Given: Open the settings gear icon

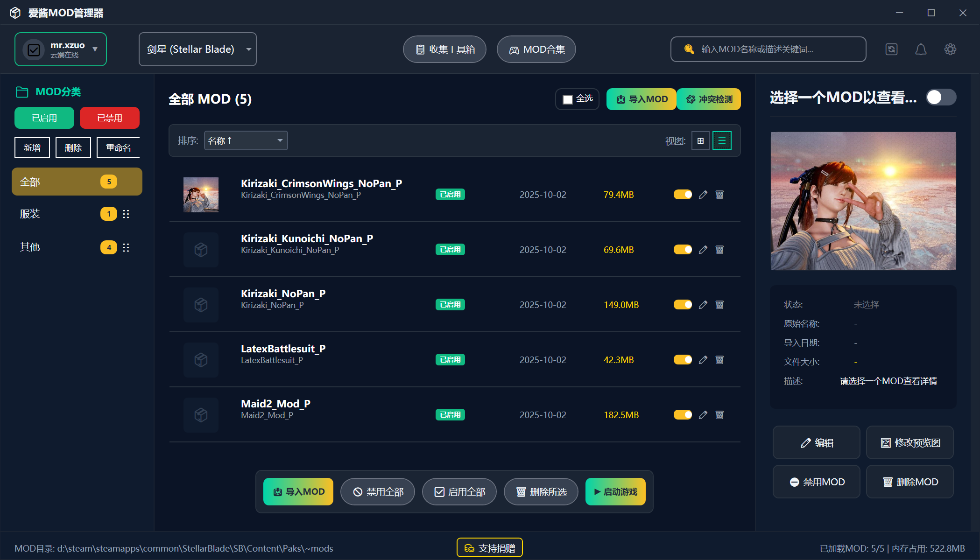Looking at the screenshot, I should pos(950,49).
